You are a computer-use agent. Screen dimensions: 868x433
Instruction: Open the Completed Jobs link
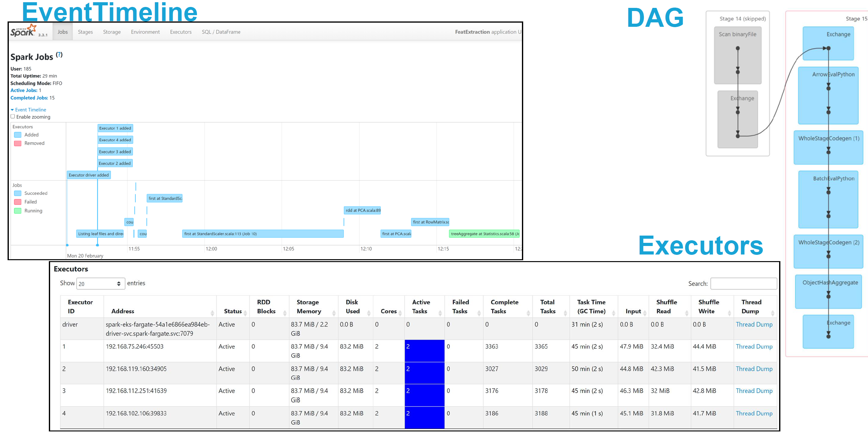[29, 98]
